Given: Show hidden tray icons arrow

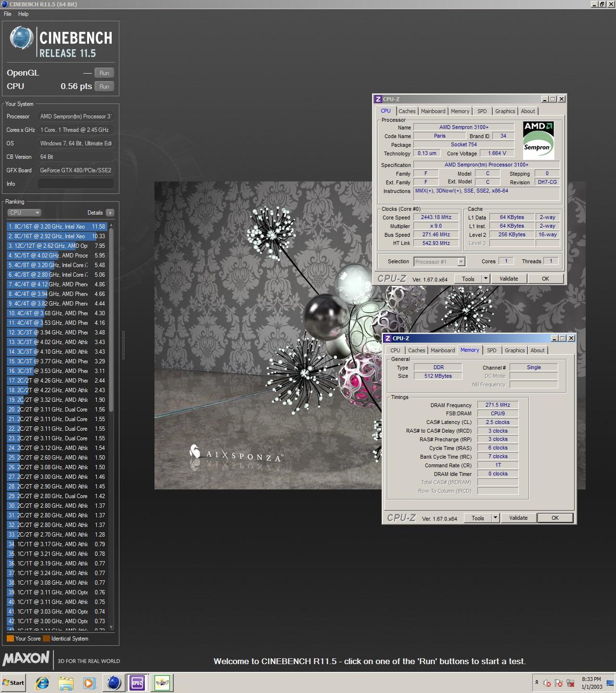Looking at the screenshot, I should pos(537,682).
